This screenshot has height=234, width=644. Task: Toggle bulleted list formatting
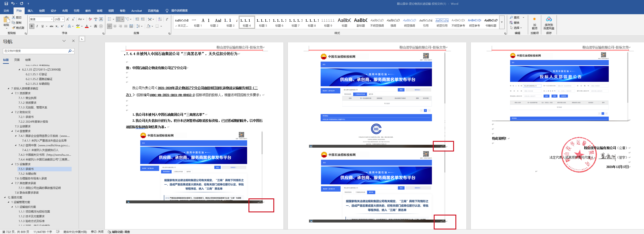(109, 19)
